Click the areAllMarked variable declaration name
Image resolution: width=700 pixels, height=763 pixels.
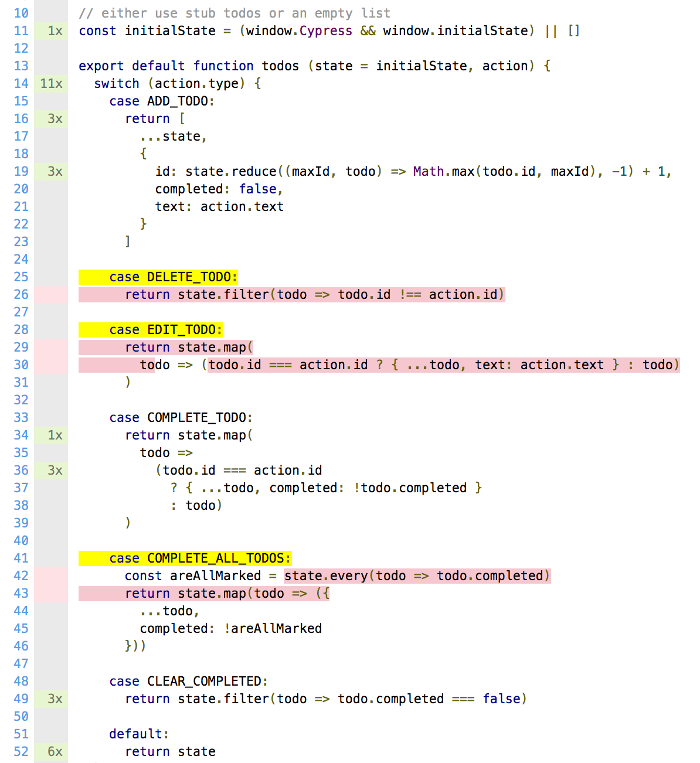click(x=215, y=575)
